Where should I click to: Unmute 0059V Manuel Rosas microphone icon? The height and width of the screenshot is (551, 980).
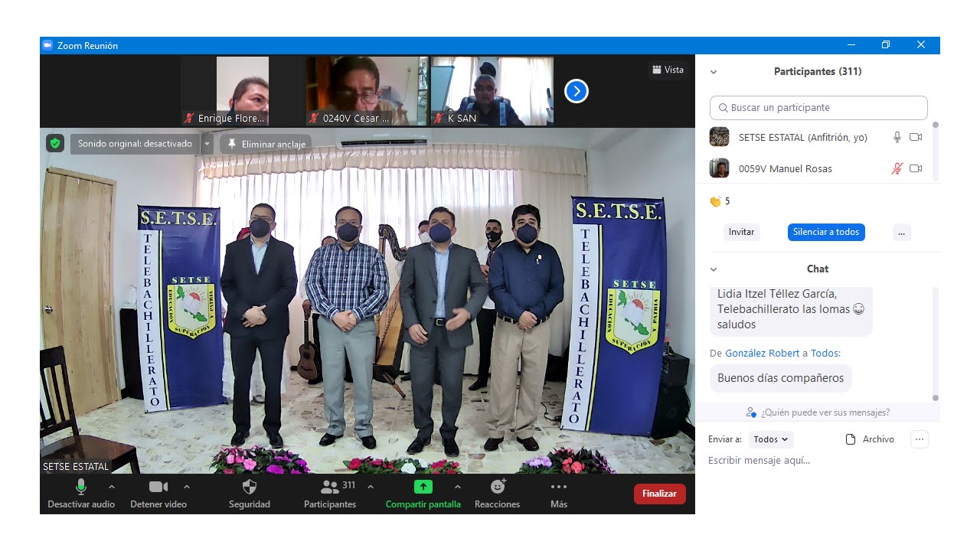(x=897, y=168)
